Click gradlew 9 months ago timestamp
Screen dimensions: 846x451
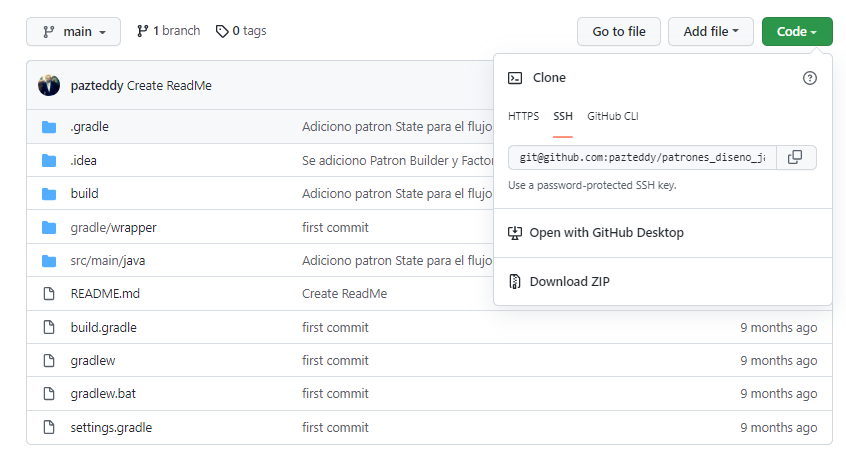[x=779, y=360]
